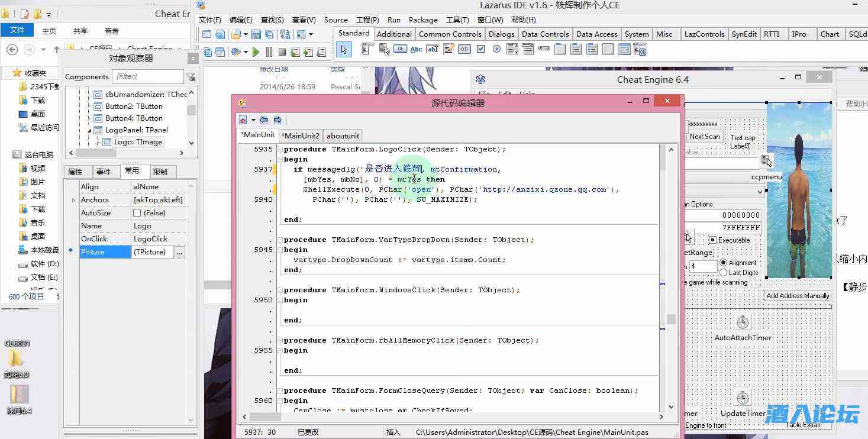Click the Pause debugging icon
The height and width of the screenshot is (439, 868).
(x=269, y=52)
